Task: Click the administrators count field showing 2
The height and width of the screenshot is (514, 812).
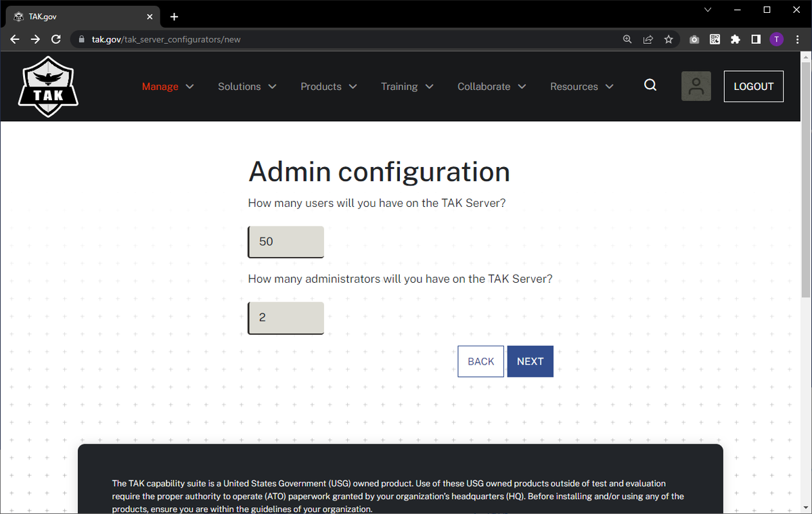Action: (x=286, y=318)
